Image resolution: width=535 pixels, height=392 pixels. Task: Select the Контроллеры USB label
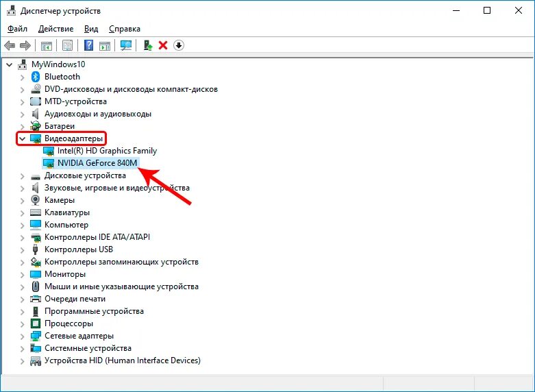point(79,249)
